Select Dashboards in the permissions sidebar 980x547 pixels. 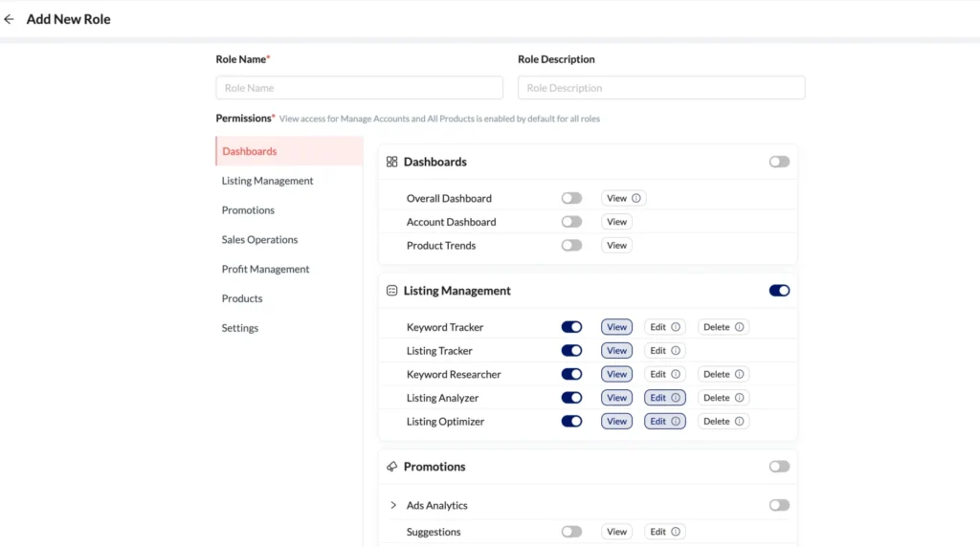(x=289, y=151)
